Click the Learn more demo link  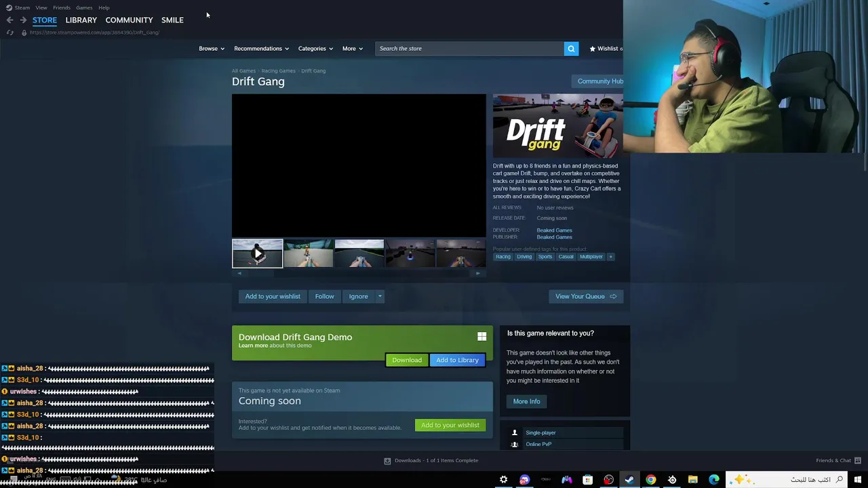(253, 346)
